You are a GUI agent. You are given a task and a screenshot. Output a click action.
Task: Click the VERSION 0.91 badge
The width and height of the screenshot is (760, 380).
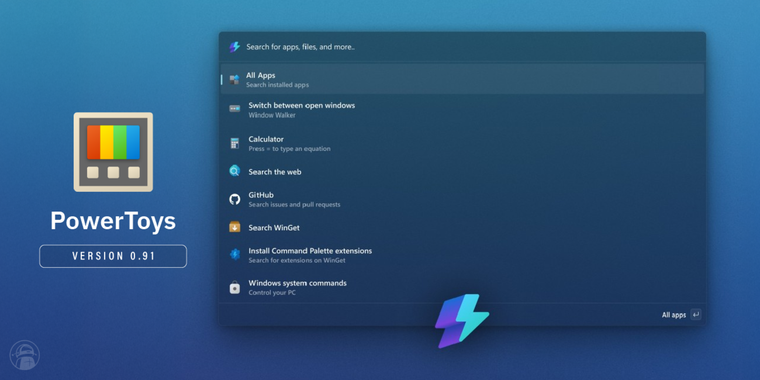(113, 256)
